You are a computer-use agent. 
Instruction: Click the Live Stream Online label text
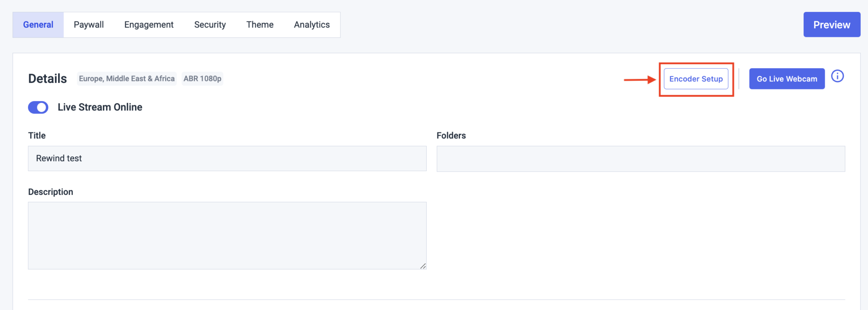100,108
